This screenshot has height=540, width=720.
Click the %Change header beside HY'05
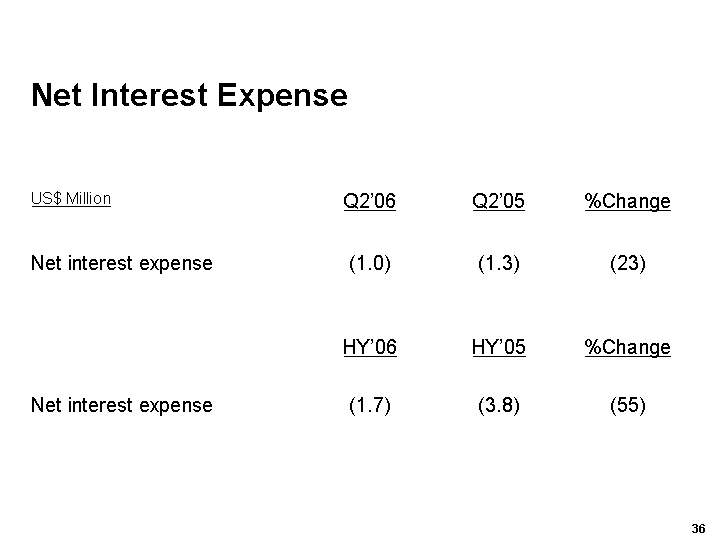tap(627, 348)
